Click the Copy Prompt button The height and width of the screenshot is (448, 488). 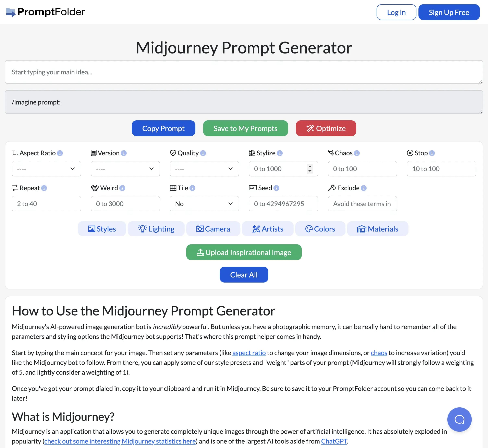point(163,128)
